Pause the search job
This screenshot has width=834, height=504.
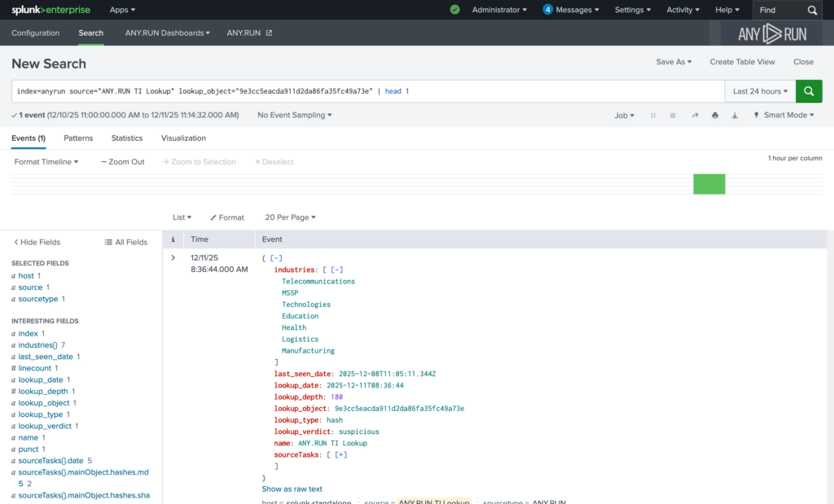click(x=653, y=116)
